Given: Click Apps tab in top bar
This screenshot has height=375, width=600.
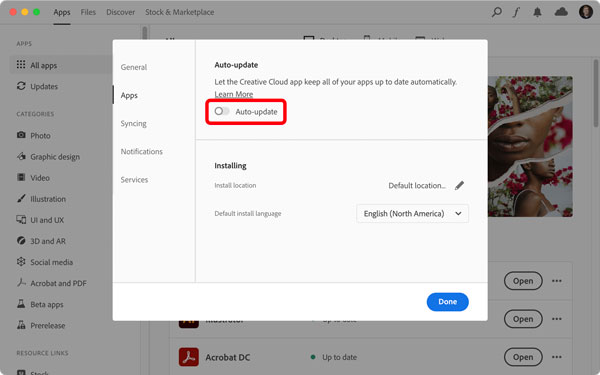Looking at the screenshot, I should pos(62,12).
